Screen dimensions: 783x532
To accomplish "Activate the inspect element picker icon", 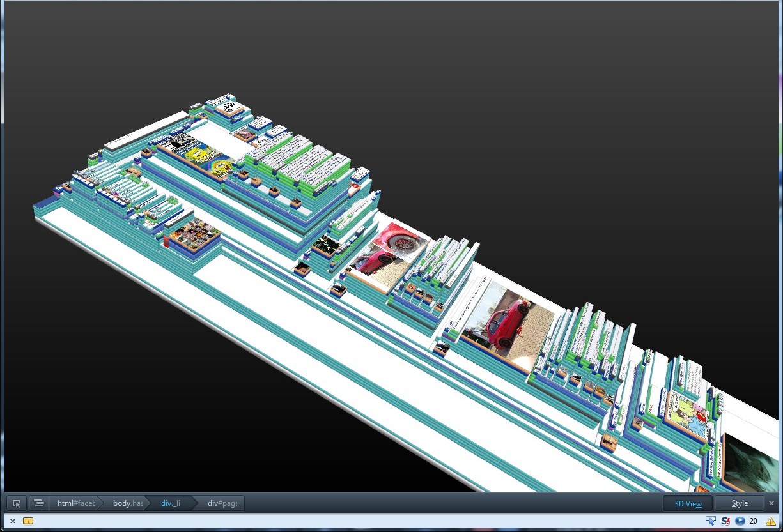I will [17, 503].
